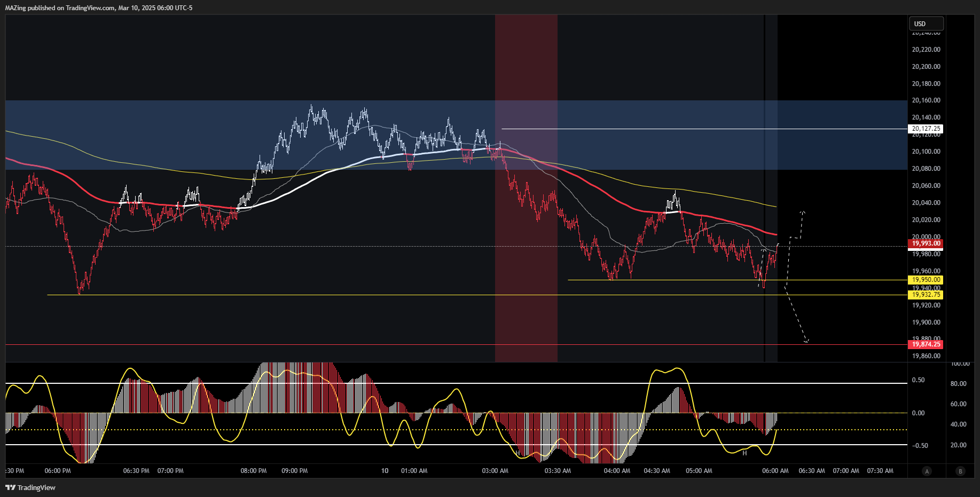Click the 20,020.00 price axis value
980x497 pixels.
click(926, 220)
